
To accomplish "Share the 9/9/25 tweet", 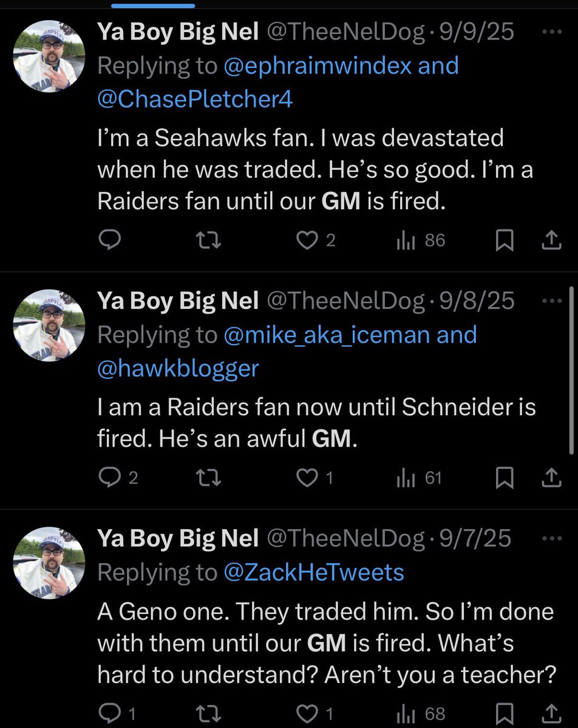I will click(551, 241).
